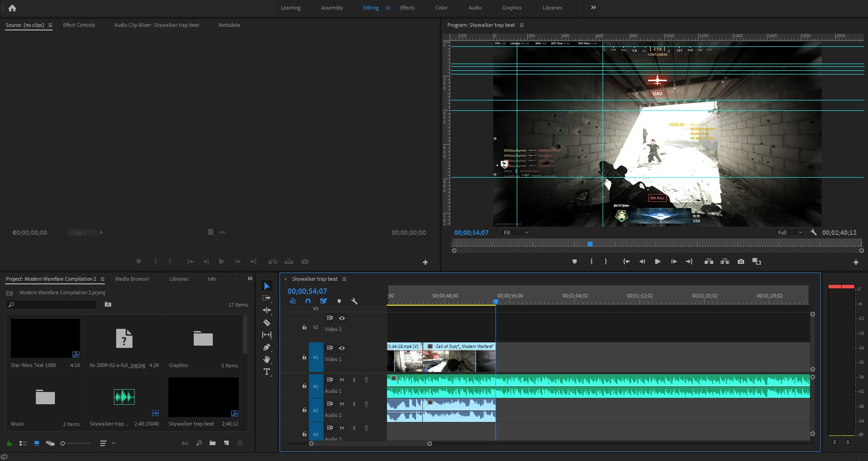Image resolution: width=868 pixels, height=461 pixels.
Task: Select the Pen tool in toolbar
Action: (267, 347)
